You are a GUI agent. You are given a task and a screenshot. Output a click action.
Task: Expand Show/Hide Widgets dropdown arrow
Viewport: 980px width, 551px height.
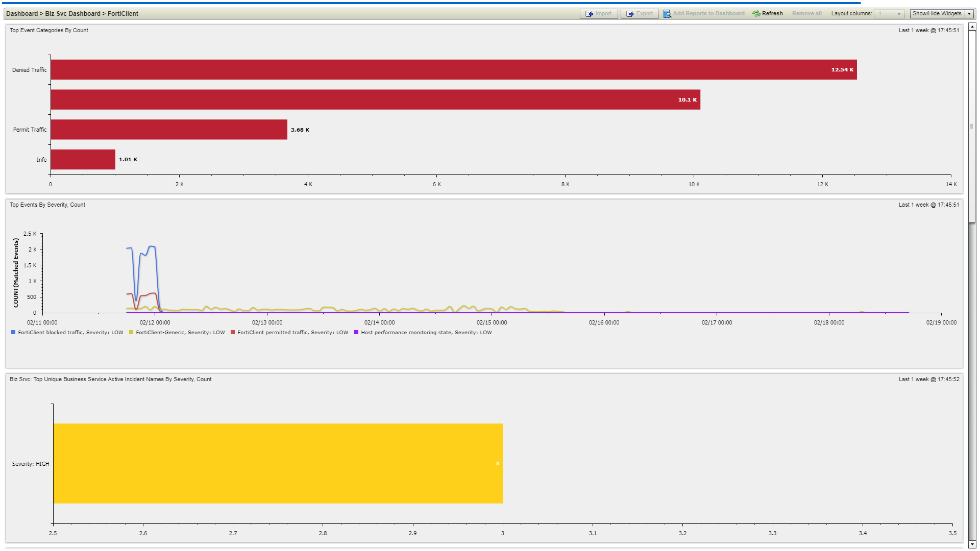coord(969,14)
